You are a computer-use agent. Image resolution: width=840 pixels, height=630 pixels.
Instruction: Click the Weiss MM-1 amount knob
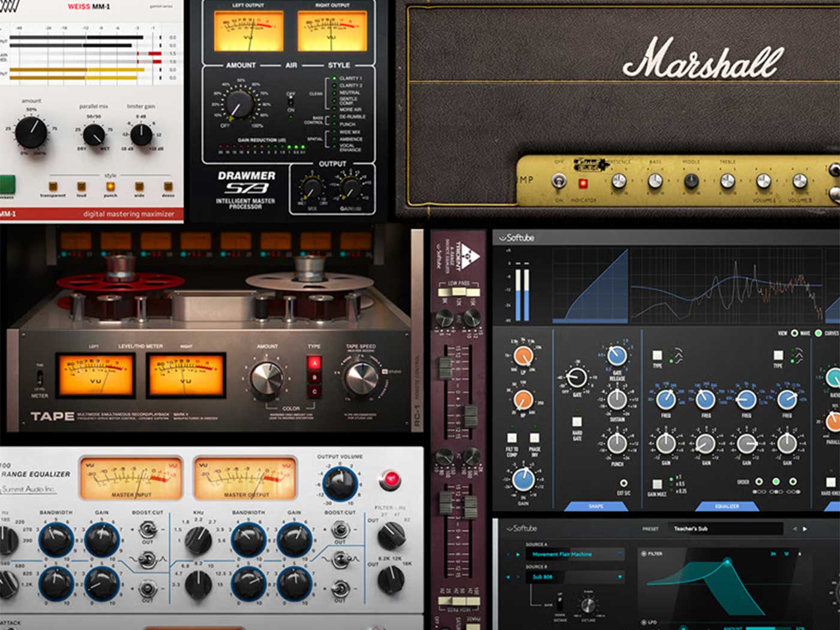click(x=31, y=133)
